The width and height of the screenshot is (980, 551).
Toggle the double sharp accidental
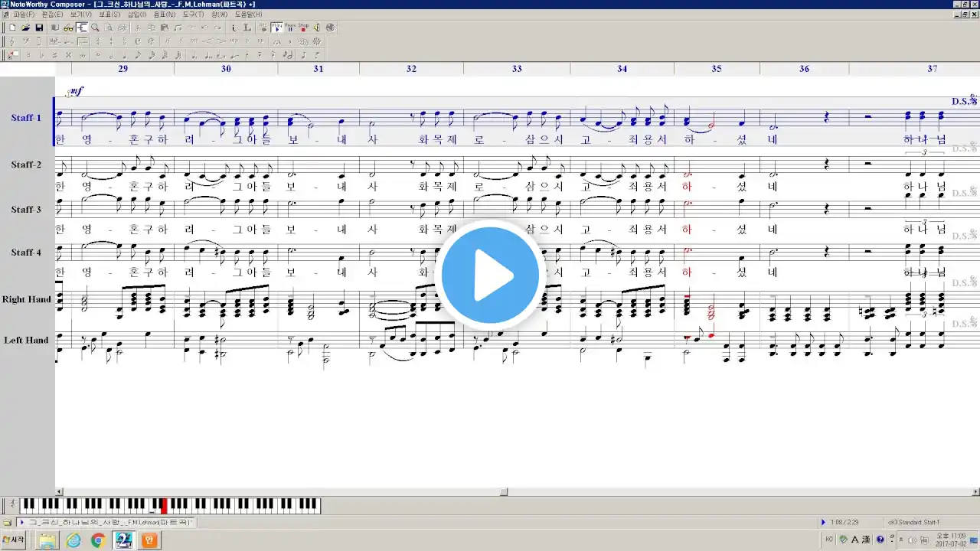68,55
